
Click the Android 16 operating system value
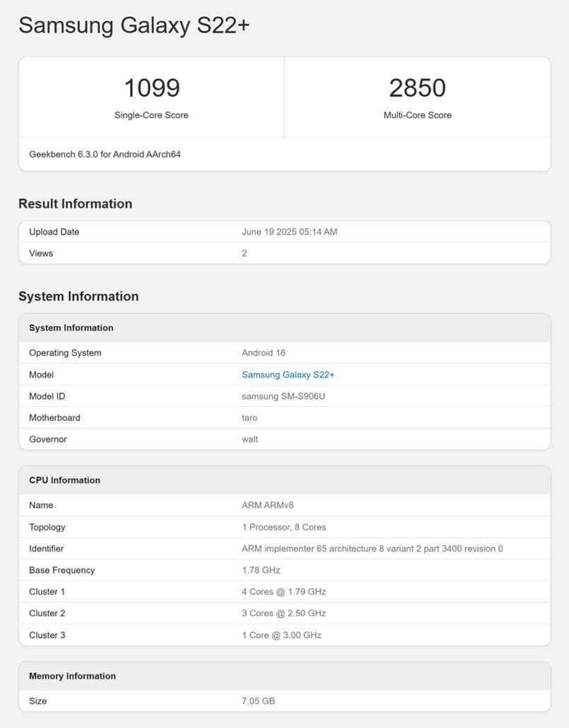coord(264,353)
